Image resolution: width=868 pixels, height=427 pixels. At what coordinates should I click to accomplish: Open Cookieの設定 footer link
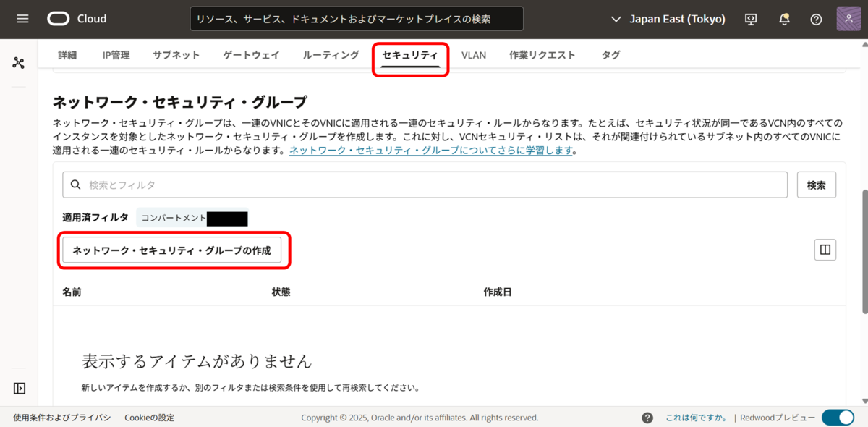149,418
